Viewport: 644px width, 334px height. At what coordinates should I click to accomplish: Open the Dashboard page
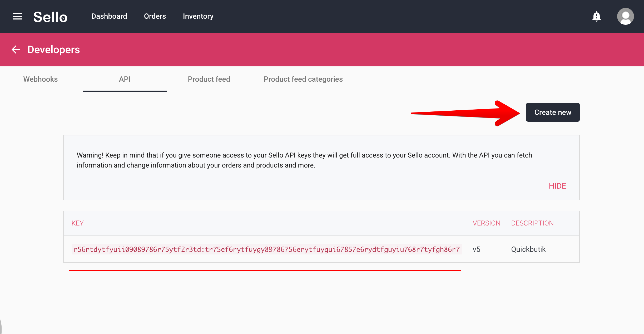(x=109, y=16)
